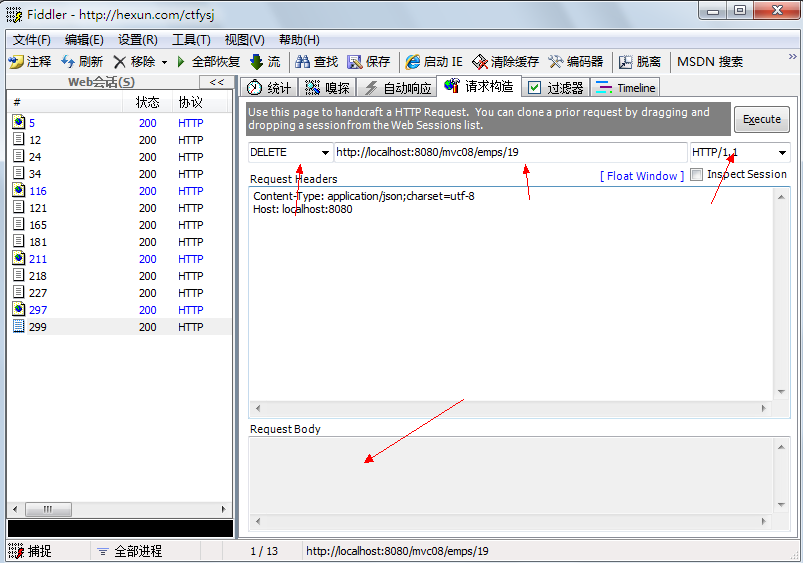Screen dimensions: 803x563
Task: Click inside the Request Body text area
Action: [510, 476]
